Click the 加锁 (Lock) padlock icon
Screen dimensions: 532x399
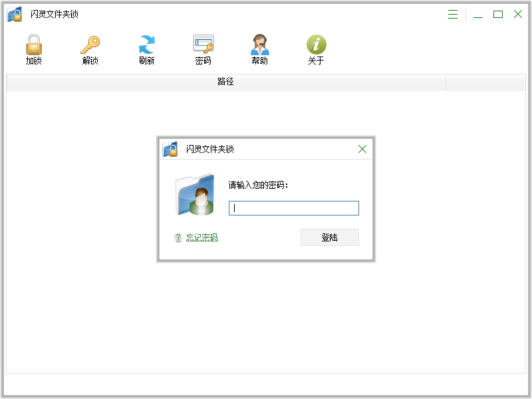coord(33,45)
